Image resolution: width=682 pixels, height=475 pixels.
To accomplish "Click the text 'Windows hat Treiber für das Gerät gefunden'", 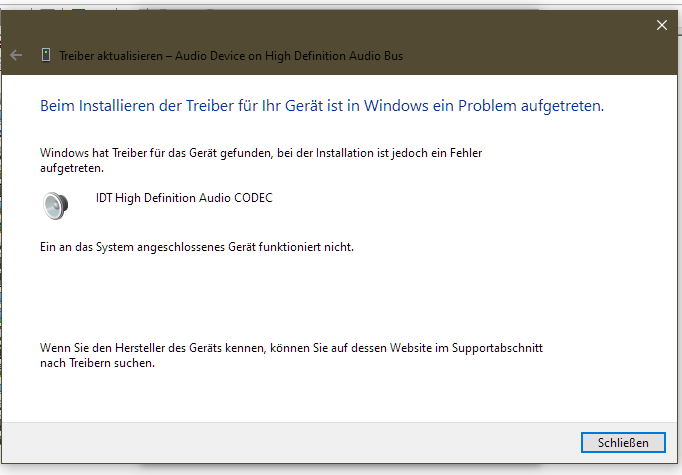I will (157, 153).
